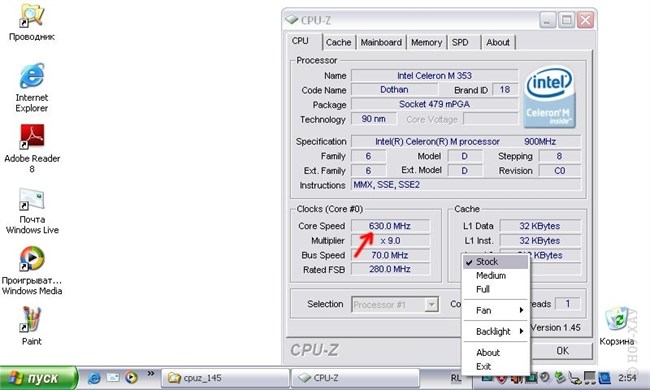Switch to the SPD tab
The image size is (650, 390).
click(x=464, y=42)
